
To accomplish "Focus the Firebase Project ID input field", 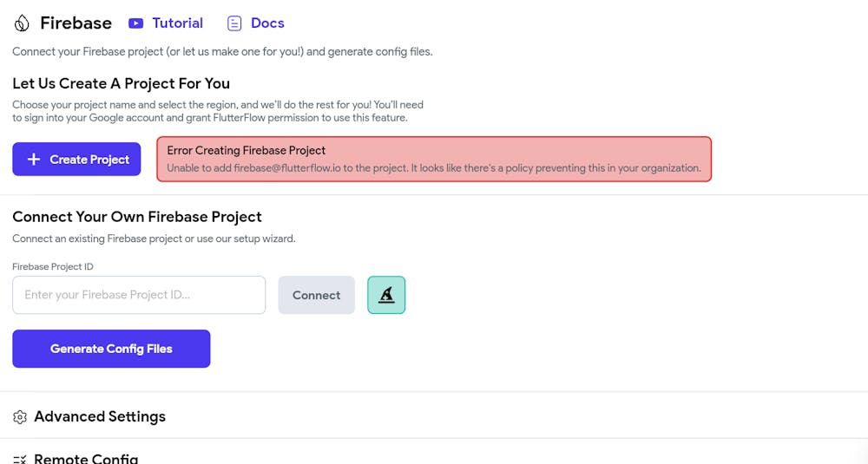I will 139,295.
